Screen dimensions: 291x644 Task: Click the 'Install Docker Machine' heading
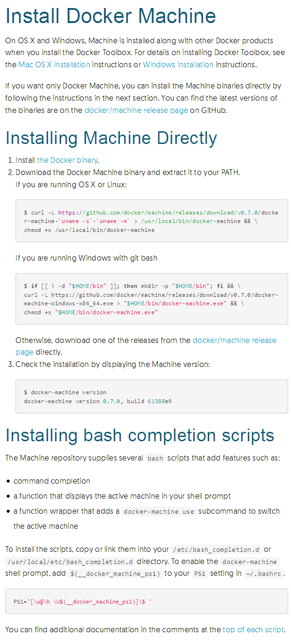click(x=110, y=16)
